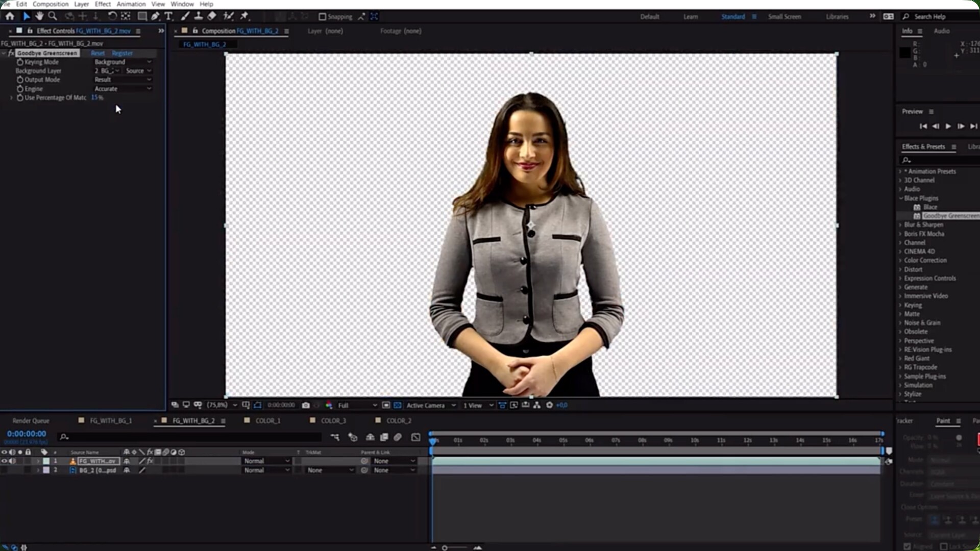Select the Hand tool in toolbar
Screen dimensions: 980x551
[x=39, y=16]
